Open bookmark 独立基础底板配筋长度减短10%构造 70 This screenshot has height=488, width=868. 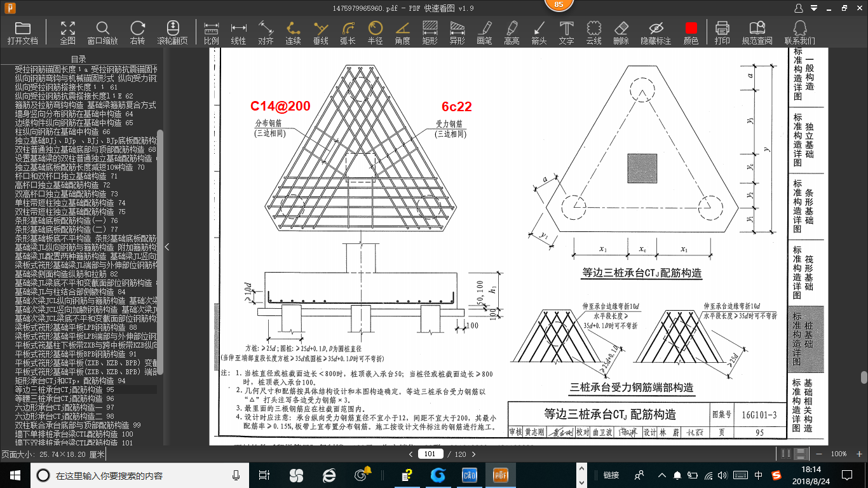point(79,167)
